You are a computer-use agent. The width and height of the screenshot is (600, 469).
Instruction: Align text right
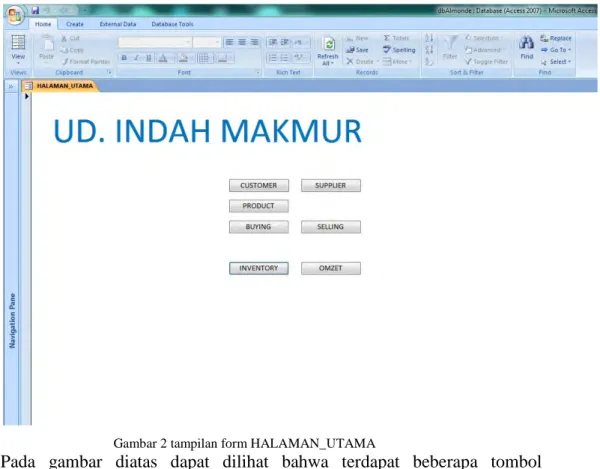[254, 42]
